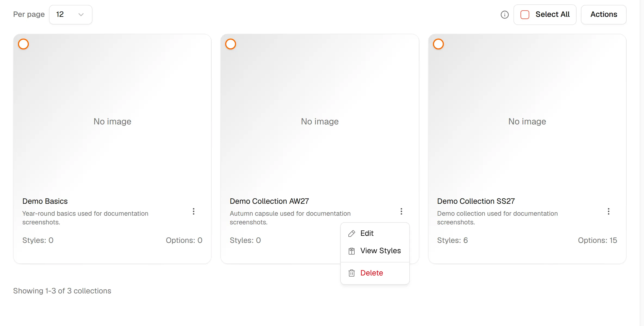The height and width of the screenshot is (326, 644).
Task: Click 'Styles: 6' on the SS27 card
Action: [452, 240]
